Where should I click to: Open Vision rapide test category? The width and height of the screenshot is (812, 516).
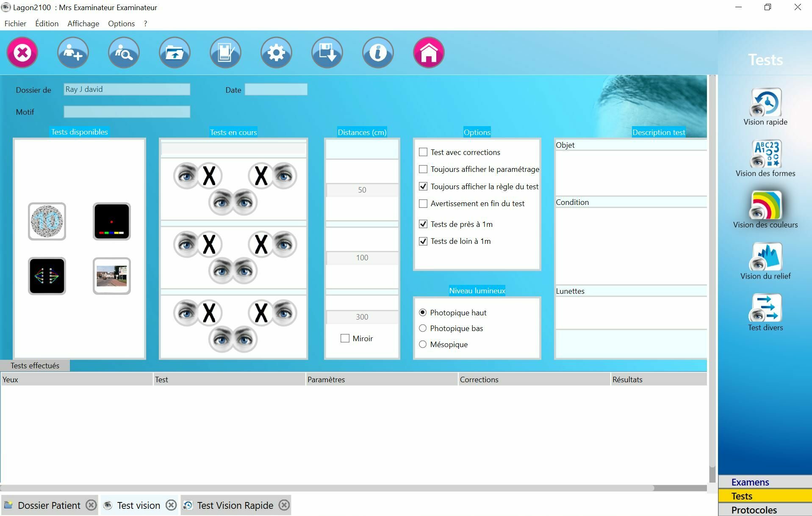click(x=765, y=107)
